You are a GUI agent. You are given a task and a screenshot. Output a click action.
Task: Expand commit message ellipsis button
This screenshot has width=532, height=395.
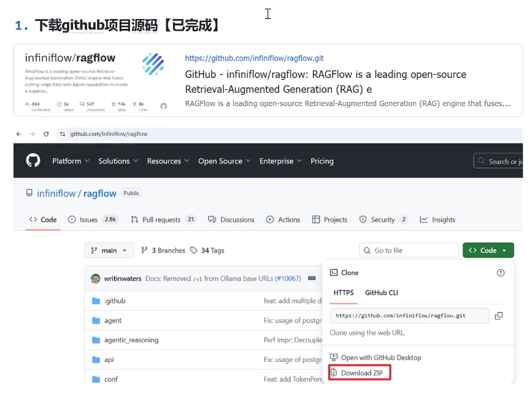tap(312, 278)
